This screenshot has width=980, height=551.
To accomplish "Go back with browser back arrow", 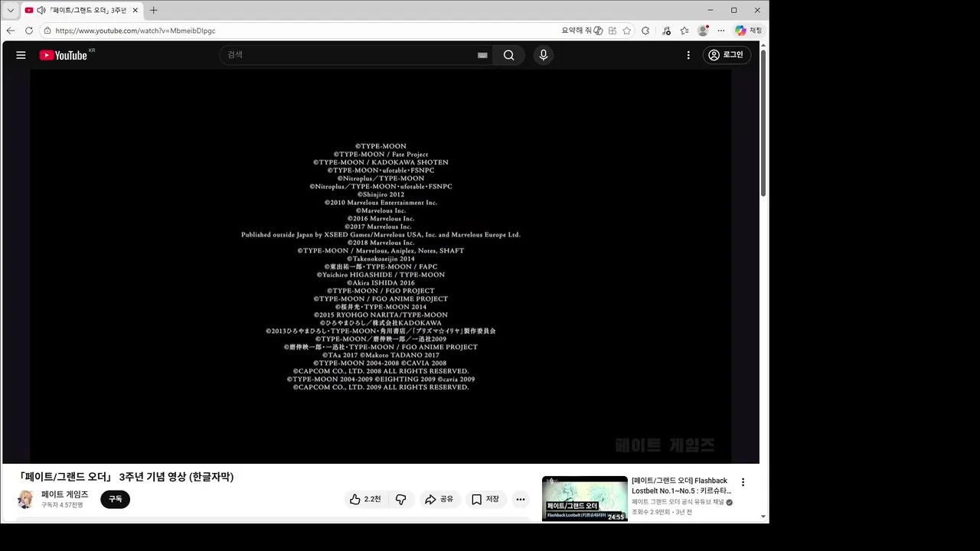I will (11, 31).
